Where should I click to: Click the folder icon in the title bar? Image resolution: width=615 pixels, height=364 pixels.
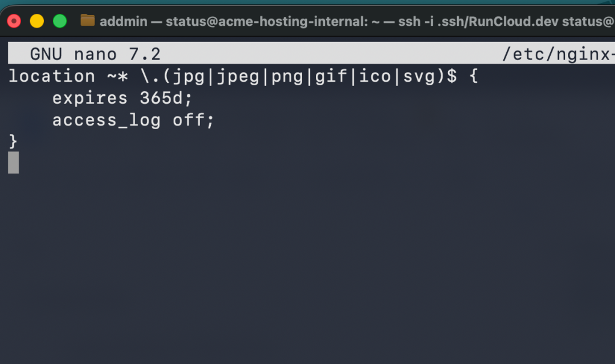click(88, 20)
